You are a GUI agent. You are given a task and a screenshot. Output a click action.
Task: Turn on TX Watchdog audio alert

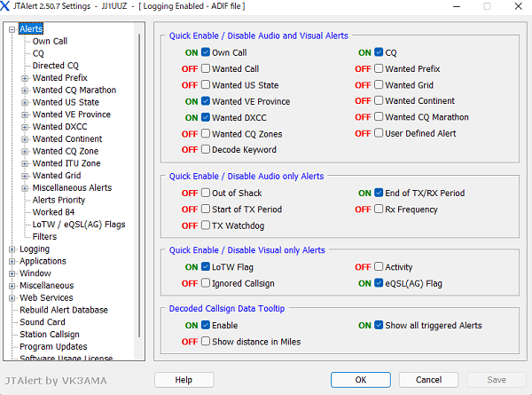206,225
